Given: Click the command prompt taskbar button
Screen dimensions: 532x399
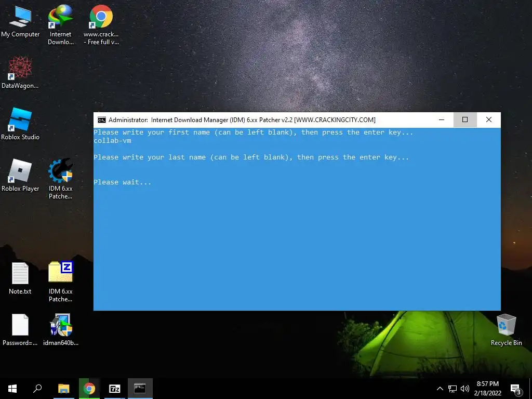Looking at the screenshot, I should point(140,389).
